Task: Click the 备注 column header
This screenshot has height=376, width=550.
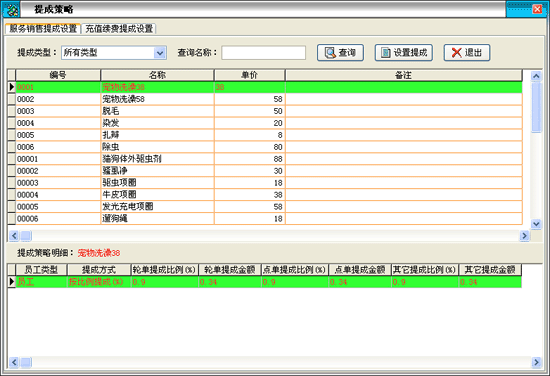Action: pos(404,75)
